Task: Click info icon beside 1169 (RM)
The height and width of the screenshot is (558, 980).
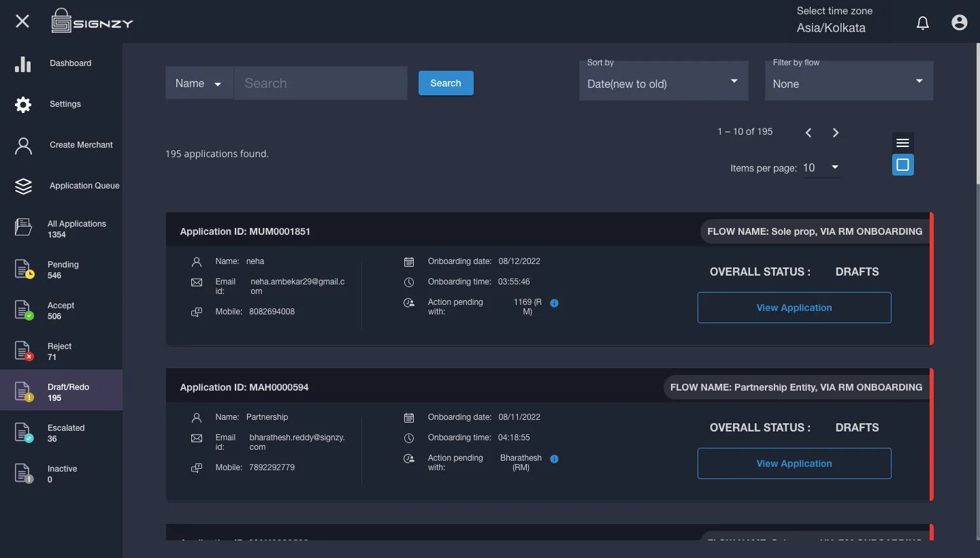Action: tap(554, 303)
